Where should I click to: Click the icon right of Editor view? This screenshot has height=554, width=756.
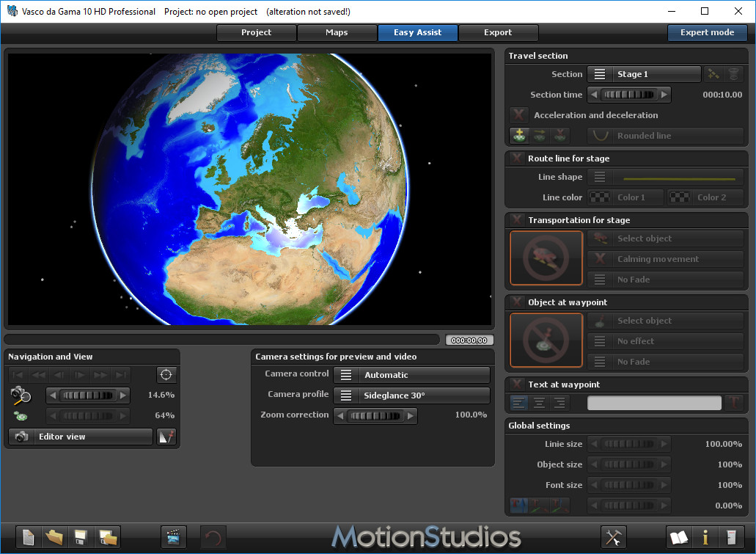click(166, 437)
